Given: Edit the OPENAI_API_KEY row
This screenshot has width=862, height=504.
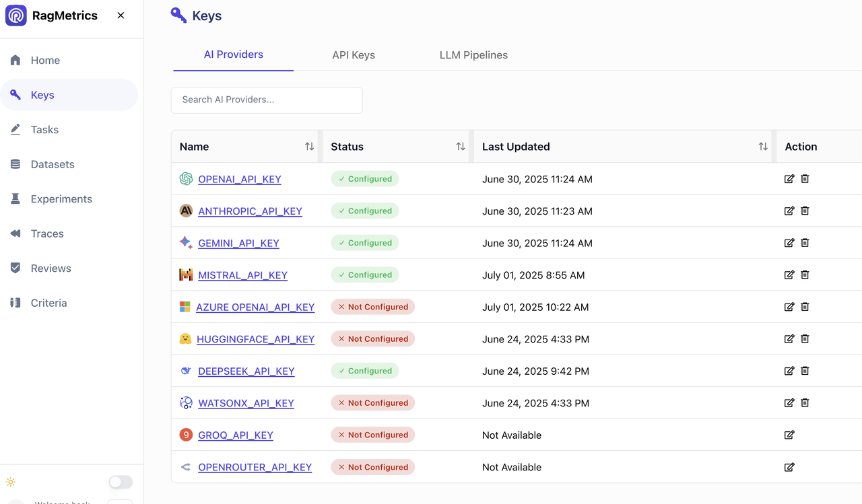Looking at the screenshot, I should coord(789,179).
